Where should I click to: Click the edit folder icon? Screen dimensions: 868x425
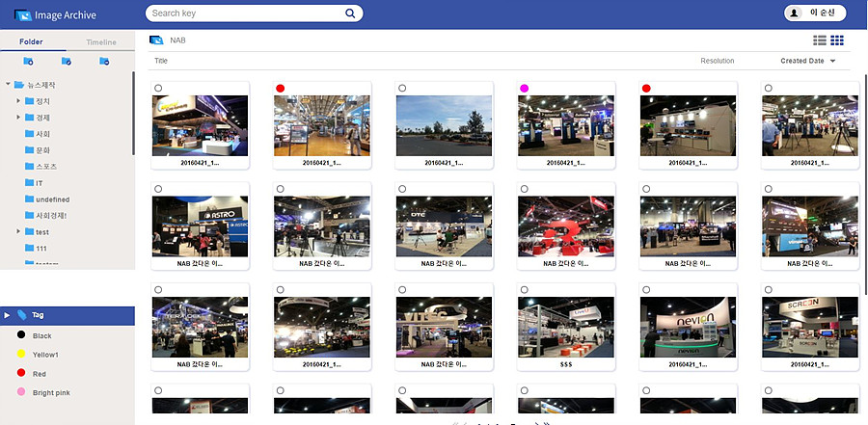click(x=66, y=61)
